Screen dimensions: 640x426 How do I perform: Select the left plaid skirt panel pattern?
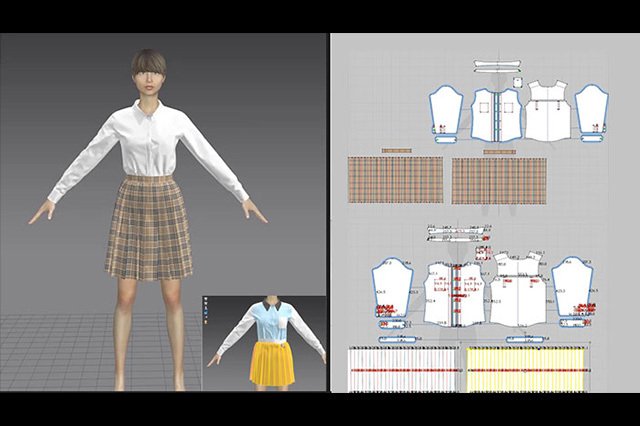(x=396, y=180)
